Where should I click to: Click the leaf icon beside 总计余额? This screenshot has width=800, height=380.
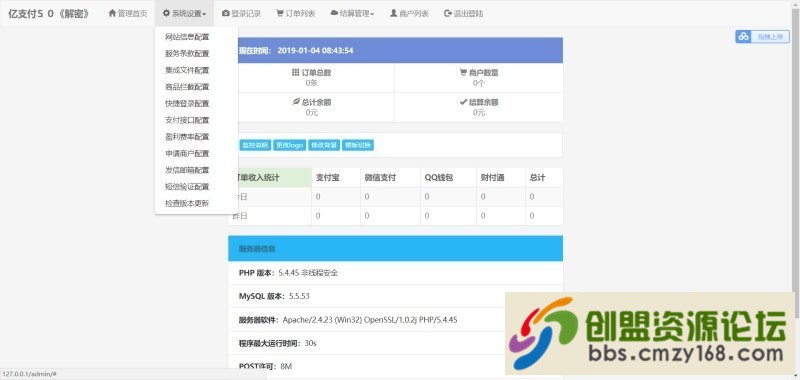(295, 102)
